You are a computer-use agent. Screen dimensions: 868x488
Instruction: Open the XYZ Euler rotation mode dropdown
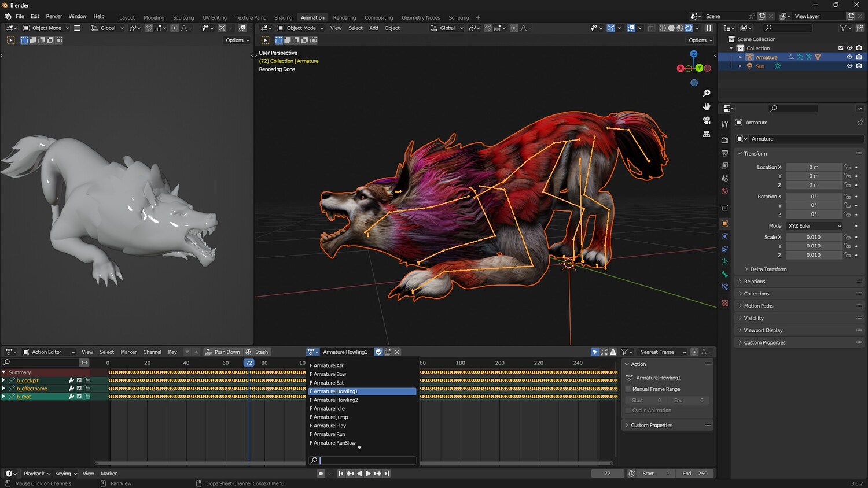coord(814,226)
